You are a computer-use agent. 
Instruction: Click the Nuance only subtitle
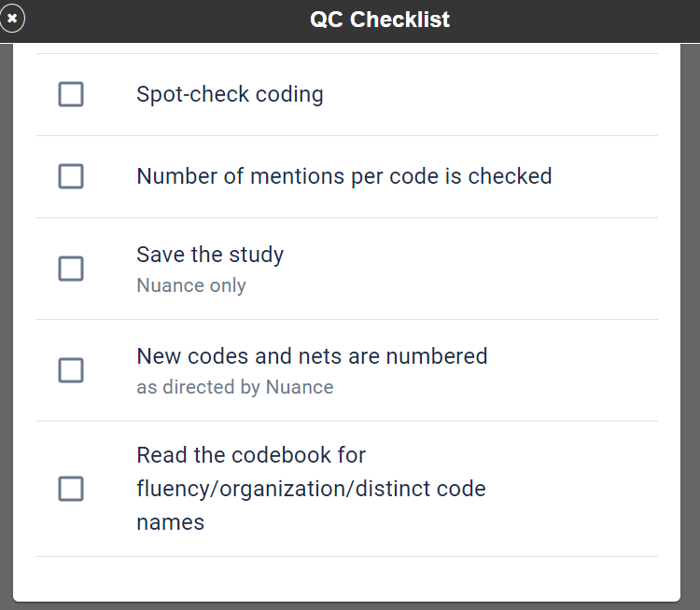(x=191, y=285)
